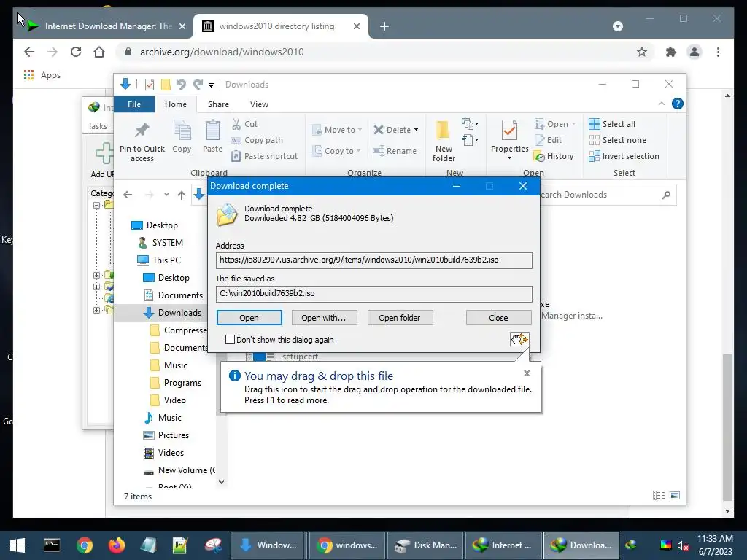
Task: Click speaker volume tray icon
Action: coord(683,545)
